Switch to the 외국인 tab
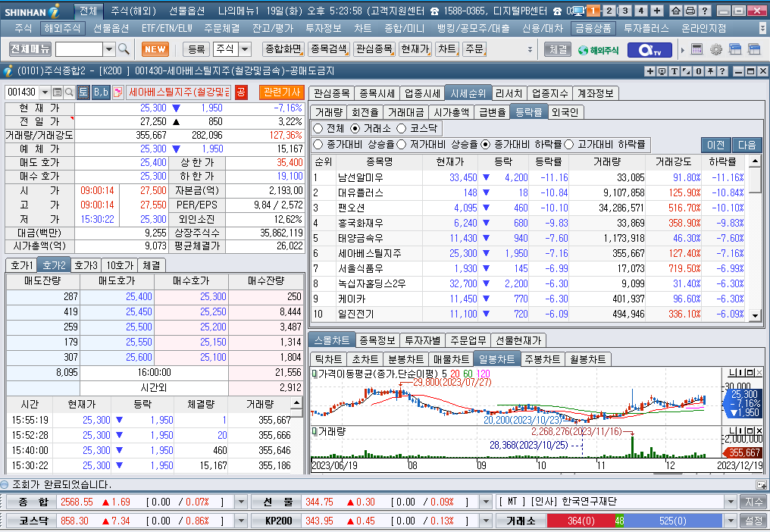The height and width of the screenshot is (532, 770). (x=565, y=112)
